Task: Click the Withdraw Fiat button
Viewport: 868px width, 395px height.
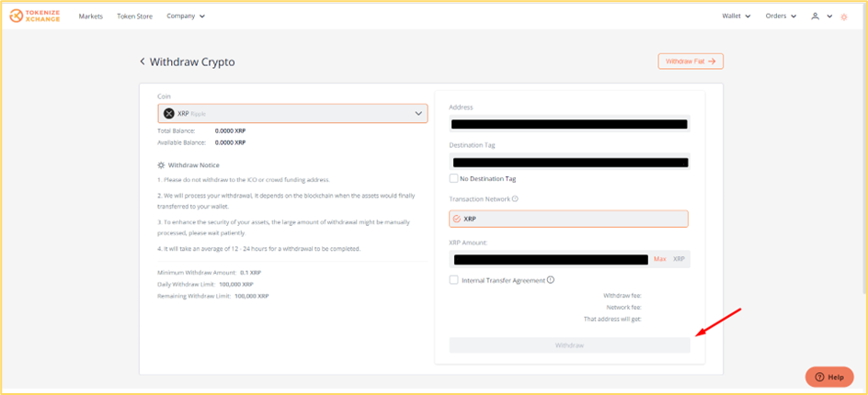Action: (x=691, y=62)
